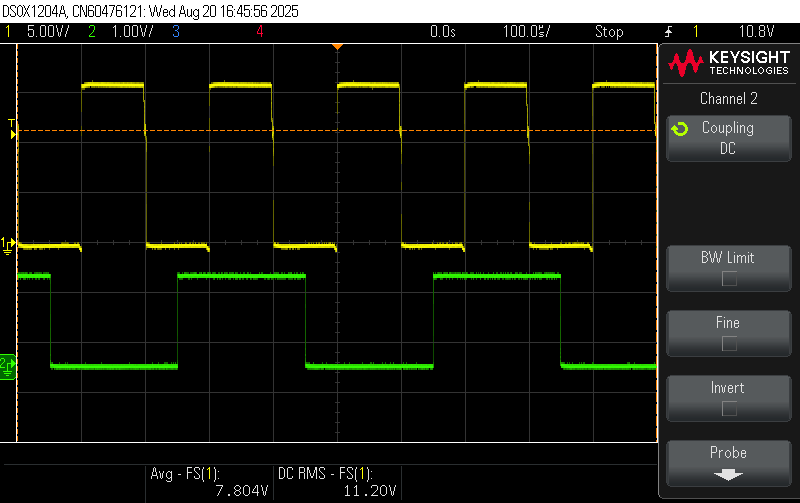Click the green rotary knob icon beside Coupling
Image resolution: width=800 pixels, height=503 pixels.
pos(679,129)
